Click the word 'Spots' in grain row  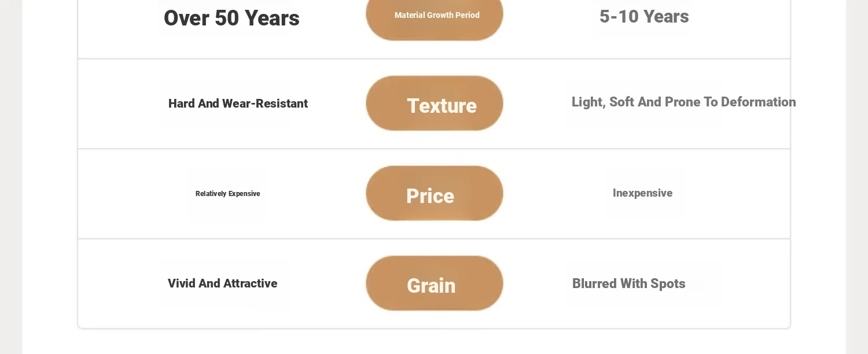coord(668,284)
